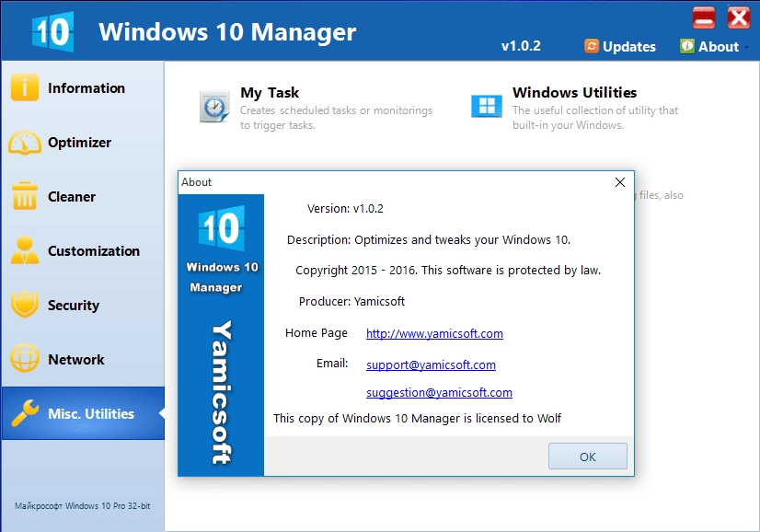Click the 10 logo in About dialog

pyautogui.click(x=222, y=228)
